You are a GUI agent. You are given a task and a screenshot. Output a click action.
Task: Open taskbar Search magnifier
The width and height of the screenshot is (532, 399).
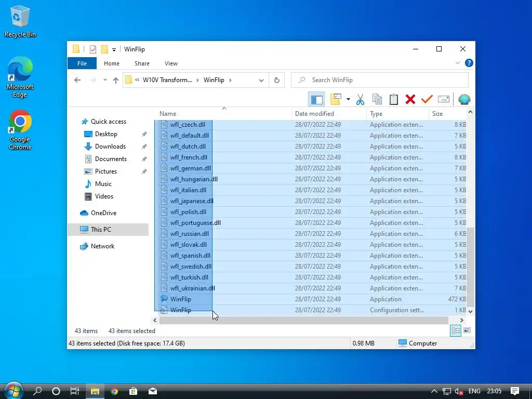pos(37,391)
